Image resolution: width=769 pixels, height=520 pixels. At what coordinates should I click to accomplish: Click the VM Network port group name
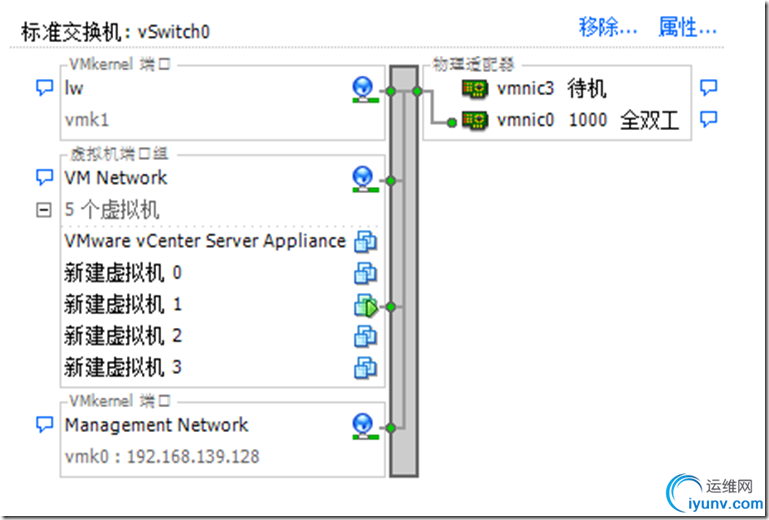[116, 178]
